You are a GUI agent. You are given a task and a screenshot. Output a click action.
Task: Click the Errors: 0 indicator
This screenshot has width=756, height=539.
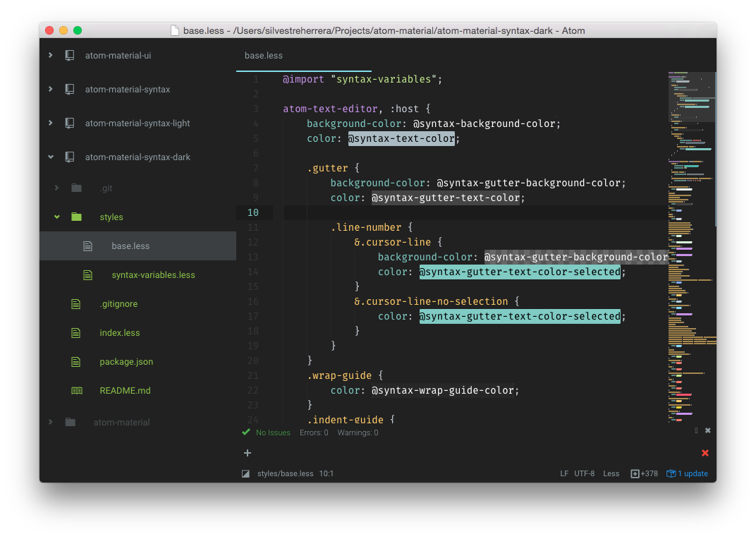point(314,432)
